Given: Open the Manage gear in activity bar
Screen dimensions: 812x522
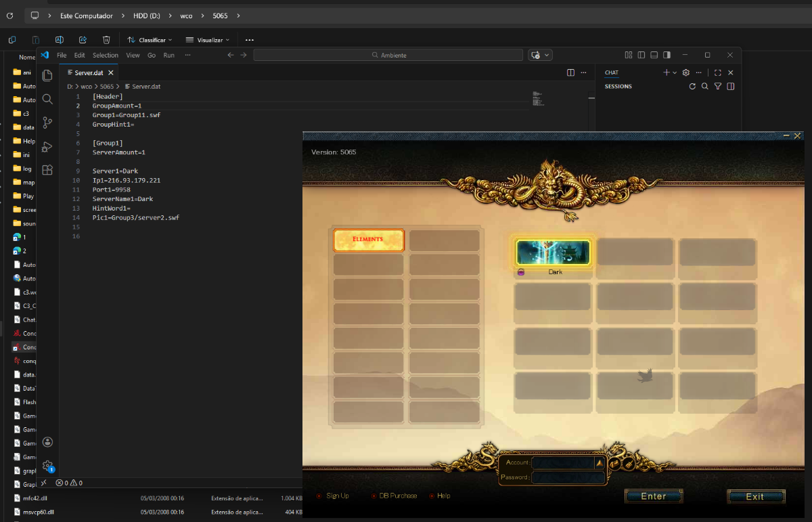Looking at the screenshot, I should click(x=47, y=466).
